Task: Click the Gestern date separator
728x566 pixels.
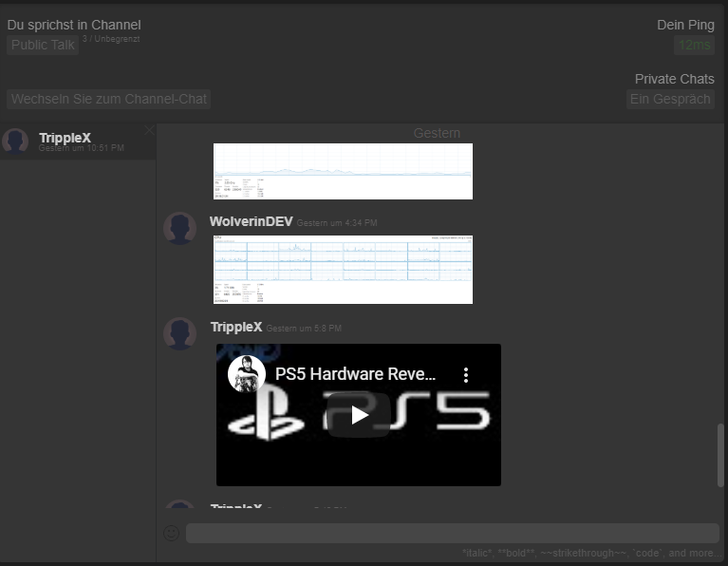Action: click(x=437, y=133)
